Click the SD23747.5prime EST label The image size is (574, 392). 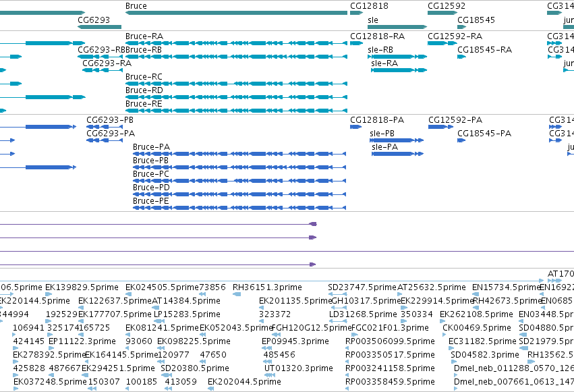[x=362, y=287]
